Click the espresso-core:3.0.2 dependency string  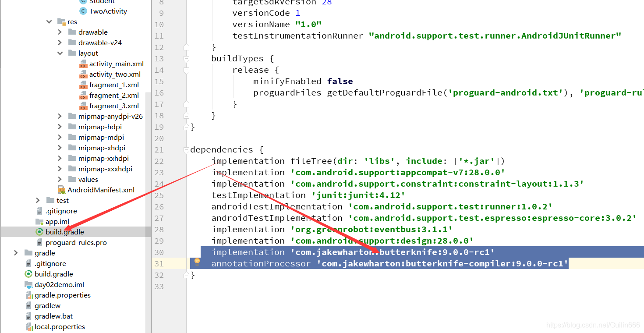[492, 218]
